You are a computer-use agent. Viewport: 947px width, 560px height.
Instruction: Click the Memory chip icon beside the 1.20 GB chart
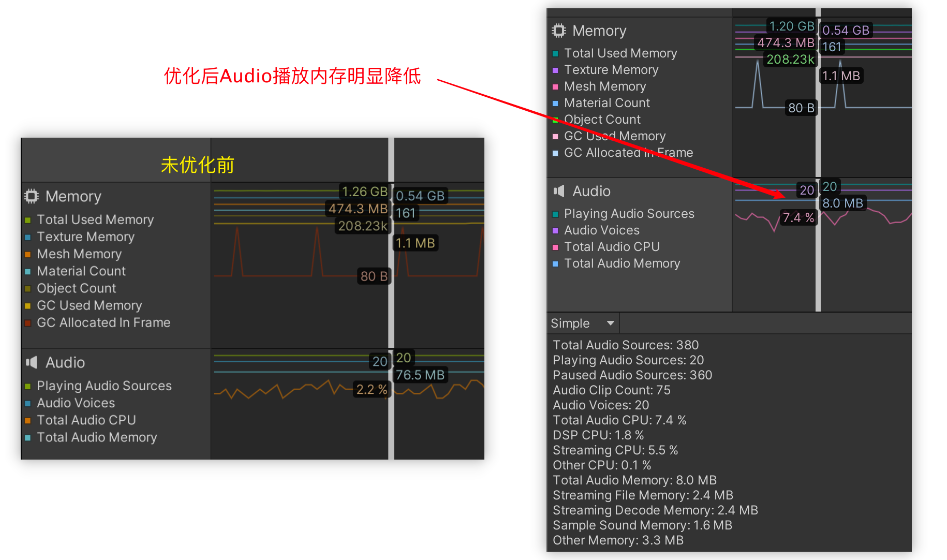click(559, 31)
